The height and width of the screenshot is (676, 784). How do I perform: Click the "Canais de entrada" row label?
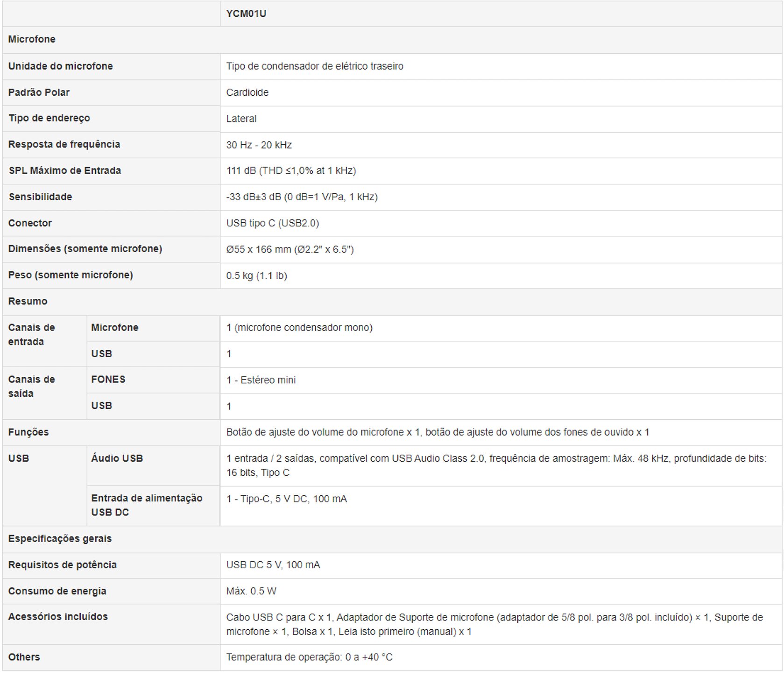coord(31,334)
